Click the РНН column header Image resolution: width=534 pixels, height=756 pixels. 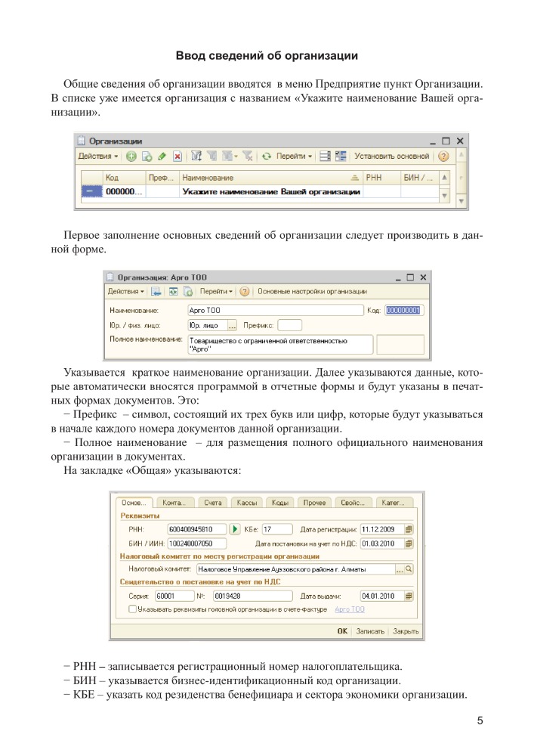tap(381, 178)
